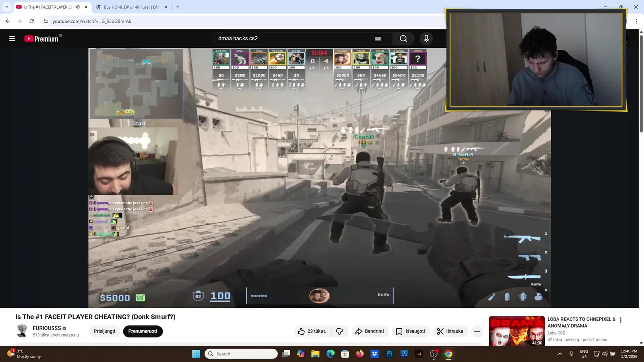Go back with the browser back arrow
Viewport: 644px width, 362px height.
click(x=7, y=21)
